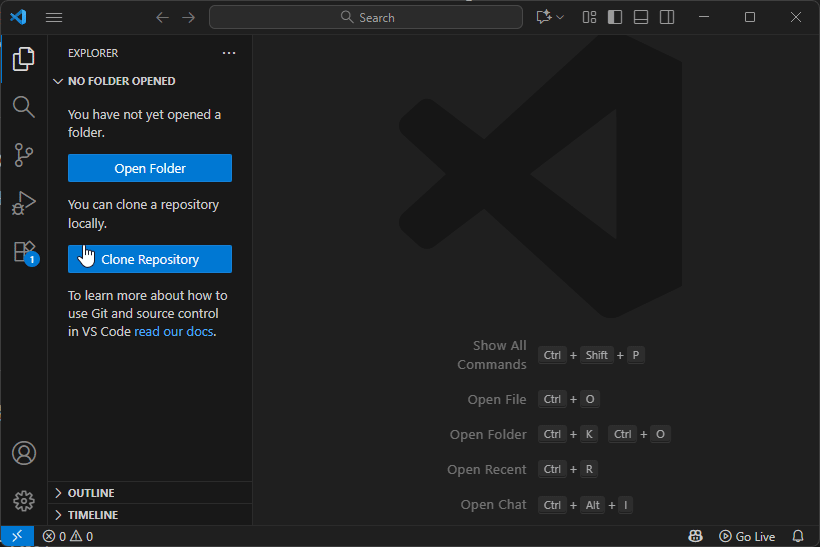The image size is (820, 547).
Task: Open the remote window status bar button
Action: [17, 536]
